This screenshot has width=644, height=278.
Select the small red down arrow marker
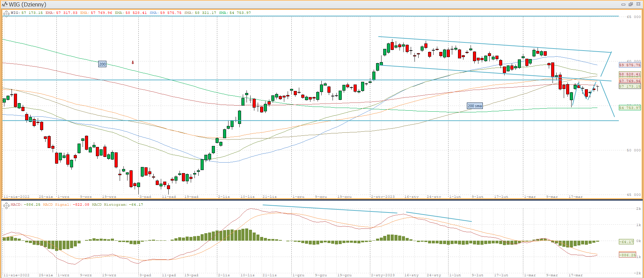[x=133, y=62]
